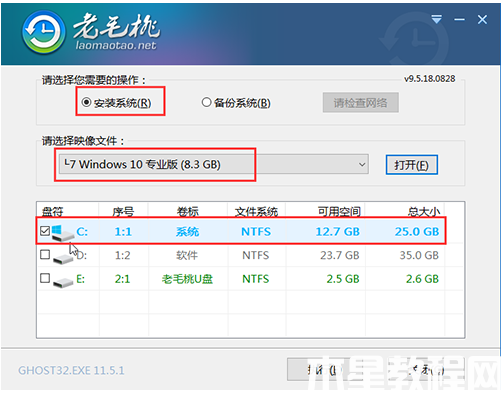Image resolution: width=502 pixels, height=393 pixels.
Task: Uncheck the C: drive checkbox
Action: tap(45, 231)
